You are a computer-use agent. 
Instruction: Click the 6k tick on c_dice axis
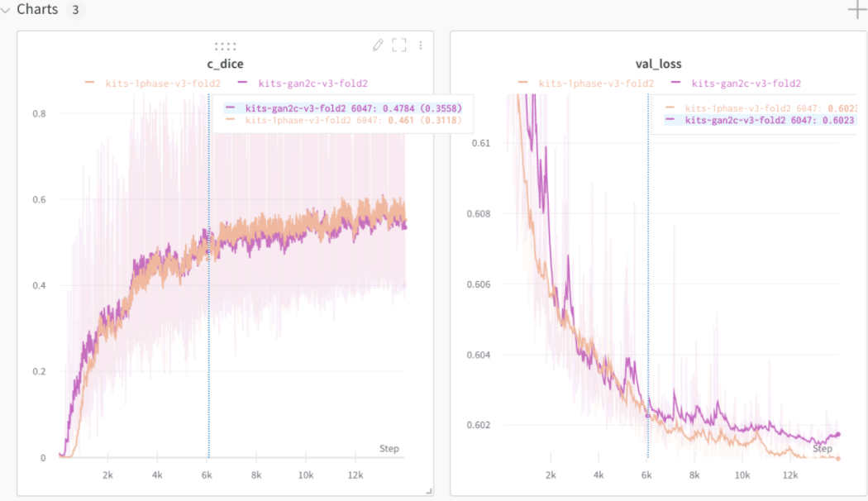[207, 475]
